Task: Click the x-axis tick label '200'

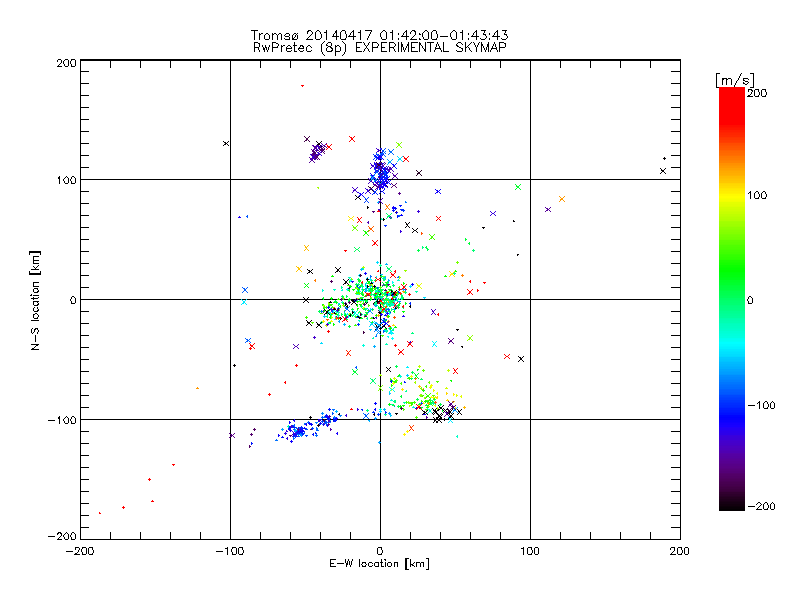Action: (680, 551)
